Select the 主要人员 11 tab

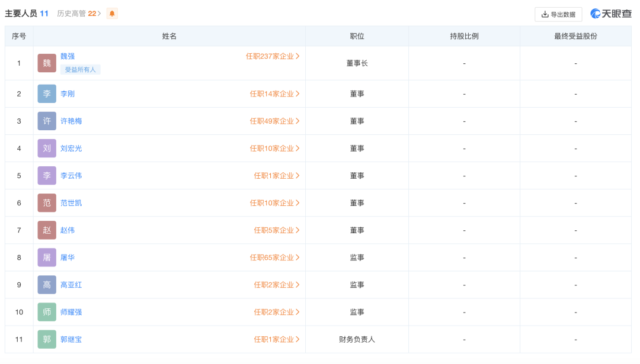tap(27, 14)
